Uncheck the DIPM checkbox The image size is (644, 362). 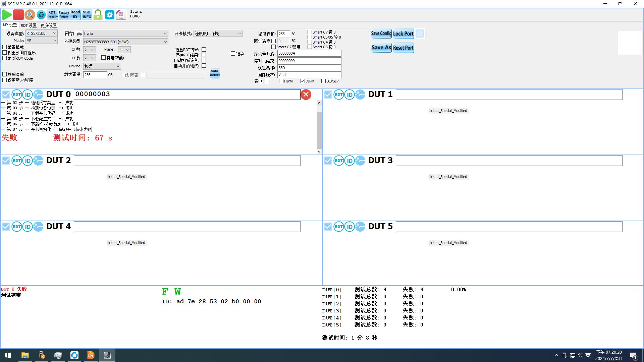(x=303, y=81)
